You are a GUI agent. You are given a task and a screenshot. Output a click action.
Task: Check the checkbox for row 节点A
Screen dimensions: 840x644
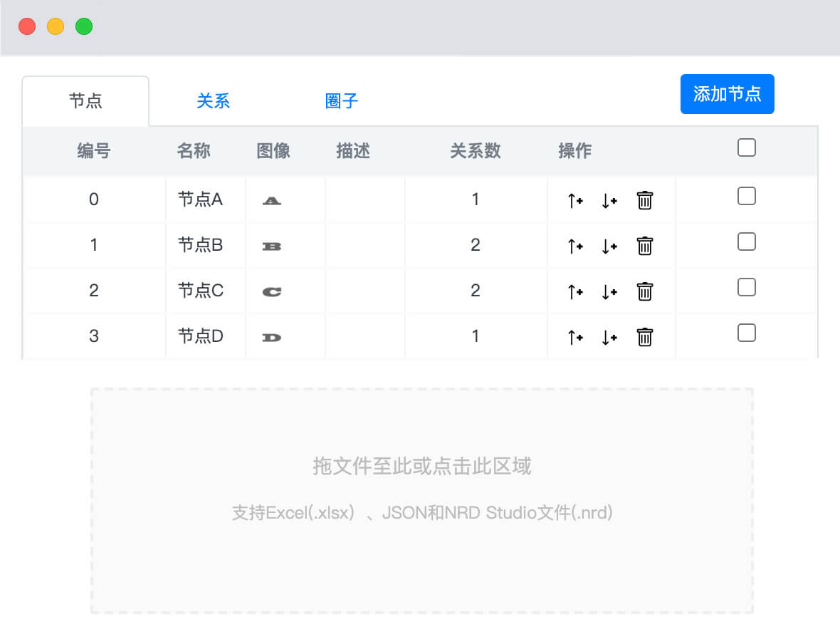point(746,197)
